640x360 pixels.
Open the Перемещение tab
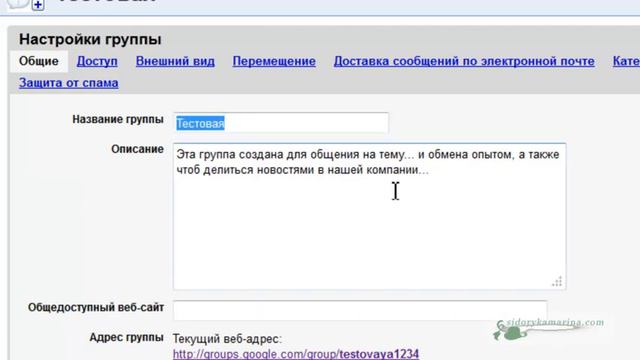point(274,61)
